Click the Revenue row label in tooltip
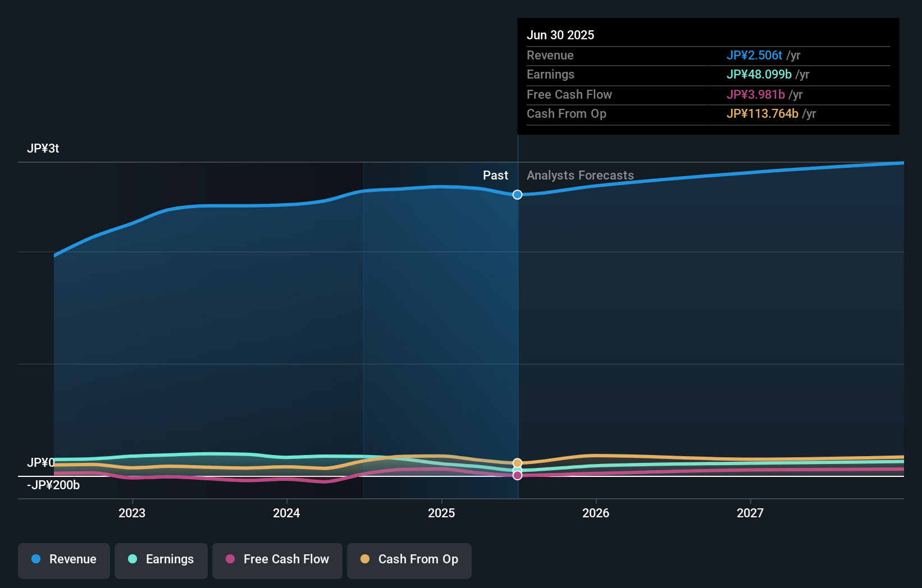Viewport: 922px width, 588px height. pos(550,56)
